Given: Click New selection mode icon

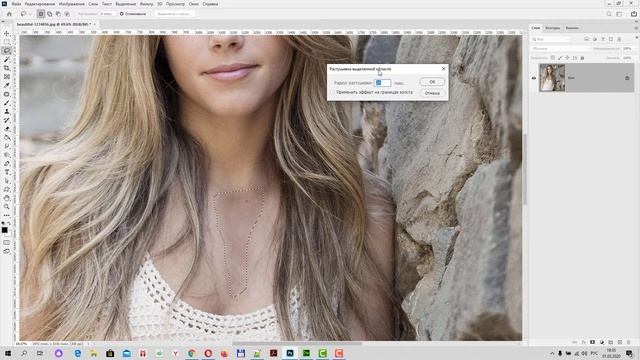Looking at the screenshot, I should click(x=41, y=14).
